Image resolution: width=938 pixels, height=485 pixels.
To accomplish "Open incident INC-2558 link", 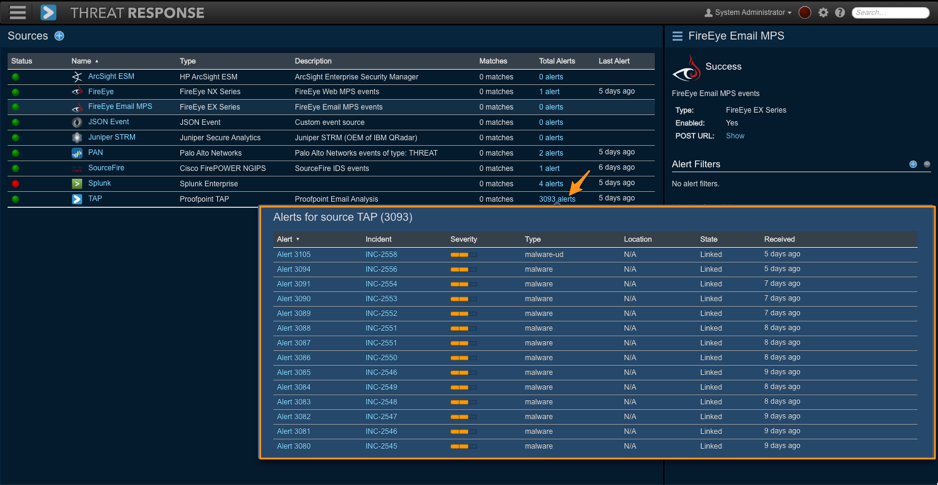I will tap(382, 254).
